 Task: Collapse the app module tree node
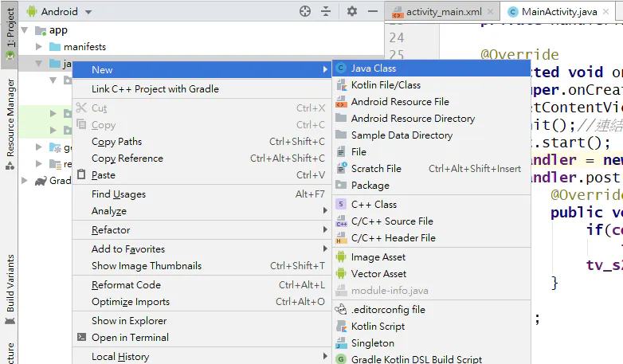[x=25, y=30]
